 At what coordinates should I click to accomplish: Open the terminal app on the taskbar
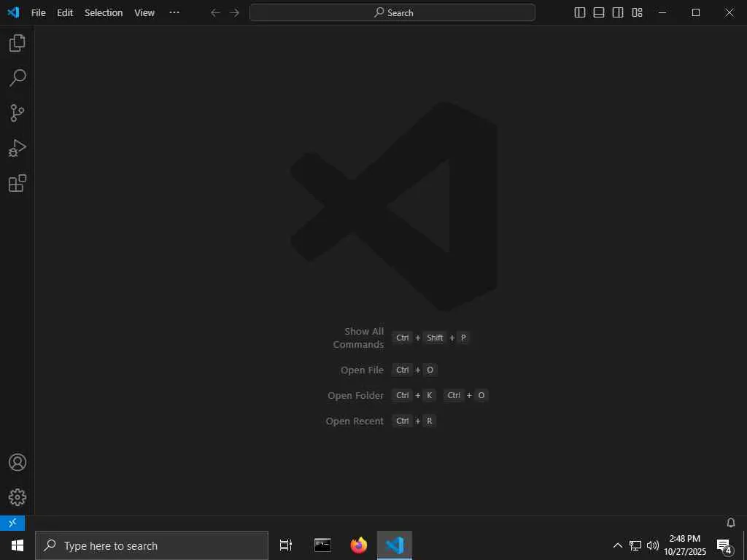tap(322, 545)
